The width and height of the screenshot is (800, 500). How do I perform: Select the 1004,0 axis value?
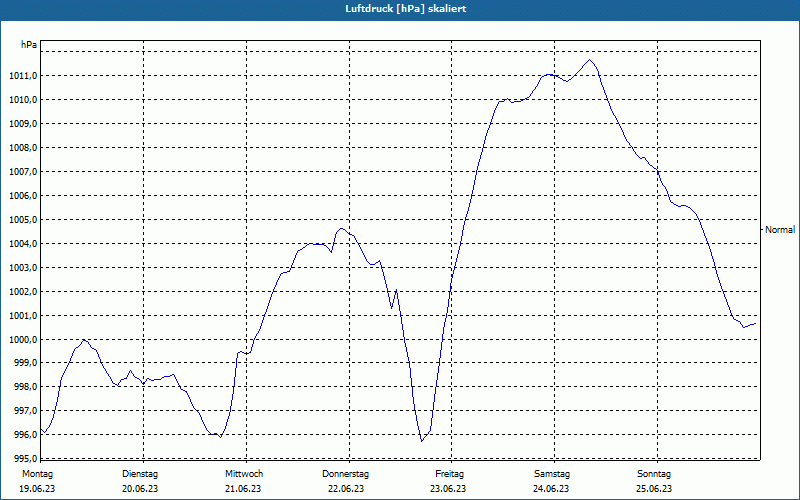point(23,244)
